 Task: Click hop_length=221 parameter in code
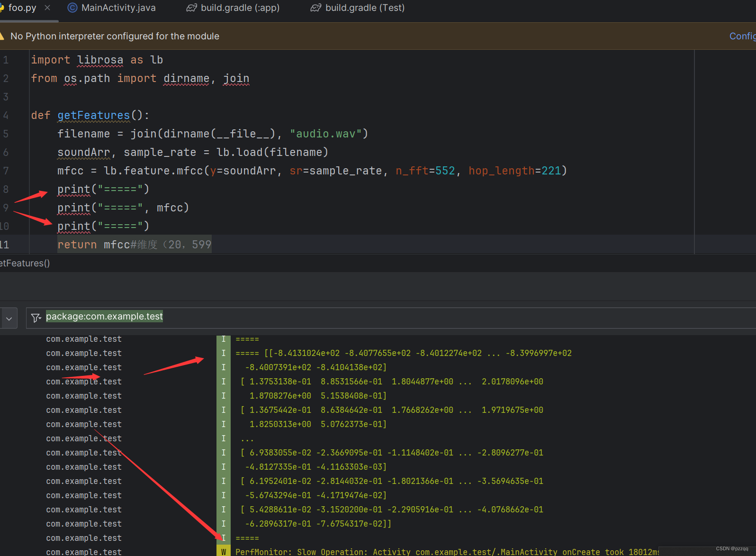(514, 171)
